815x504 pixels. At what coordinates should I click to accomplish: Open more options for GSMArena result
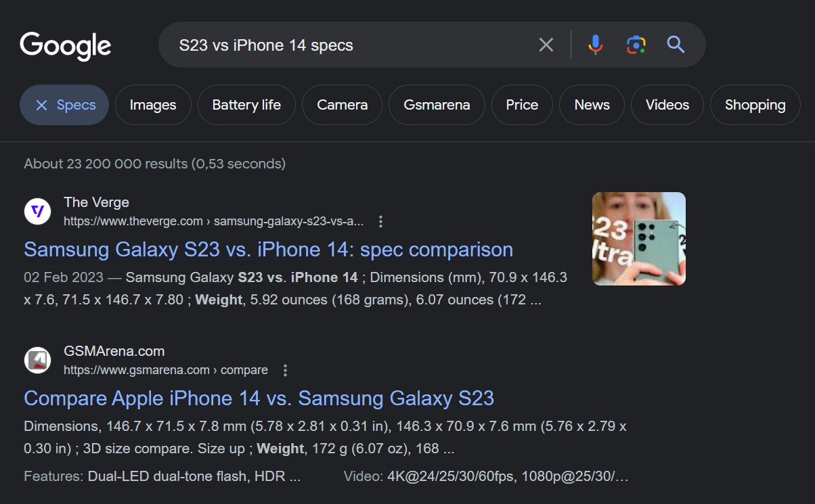pos(285,370)
